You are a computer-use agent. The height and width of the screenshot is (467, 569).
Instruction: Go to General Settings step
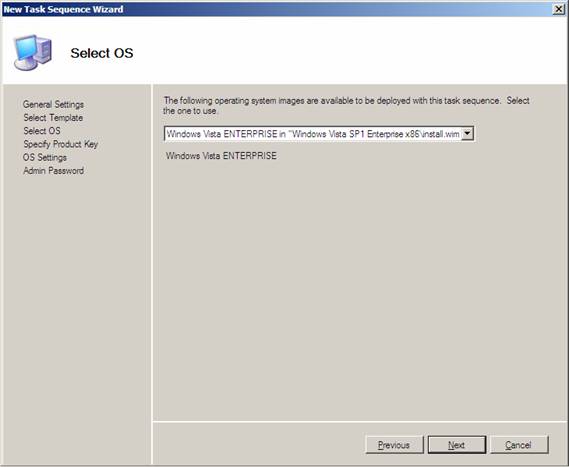[x=53, y=105]
